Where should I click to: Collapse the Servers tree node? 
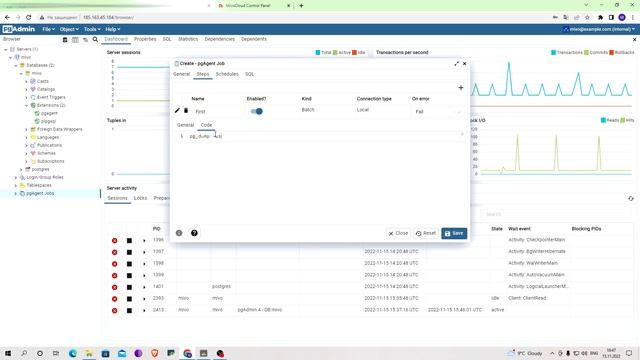[x=6, y=49]
